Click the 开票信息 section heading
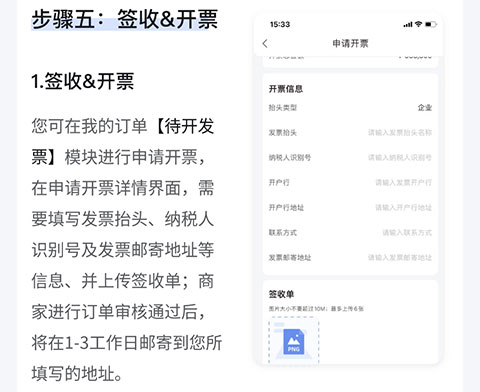Image resolution: width=480 pixels, height=392 pixels. [286, 89]
